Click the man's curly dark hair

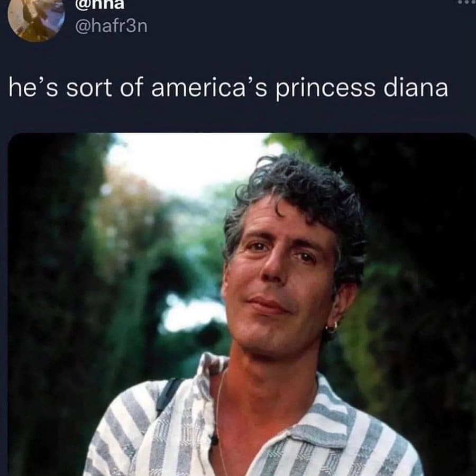tap(300, 194)
